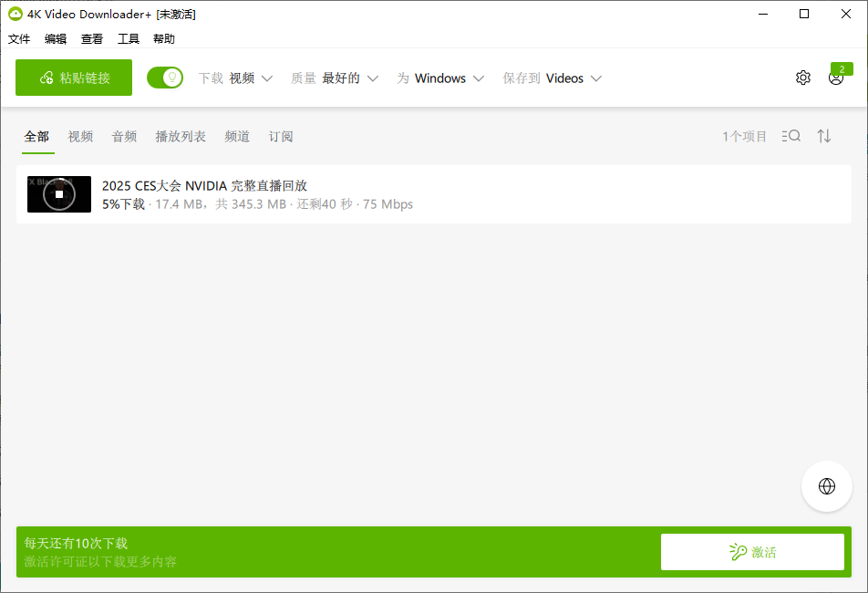868x593 pixels.
Task: Switch to the 播放列表 tab
Action: point(181,136)
